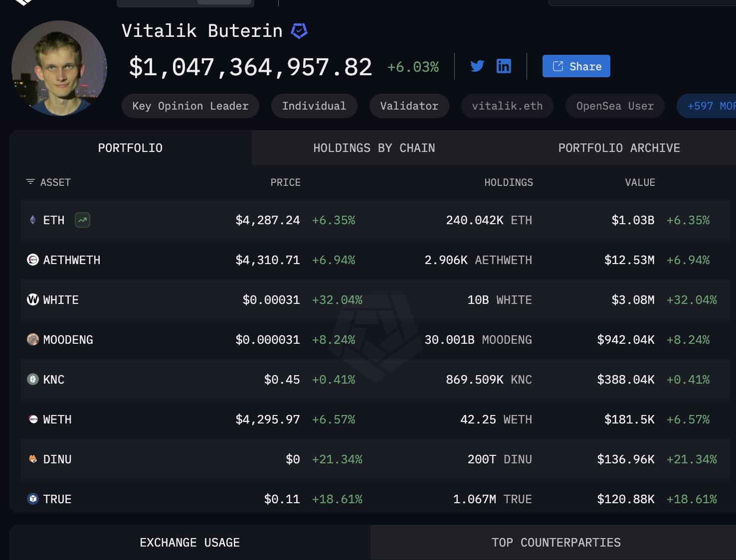Open the PORTFOLIO ARCHIVE tab
The height and width of the screenshot is (560, 736).
click(619, 148)
